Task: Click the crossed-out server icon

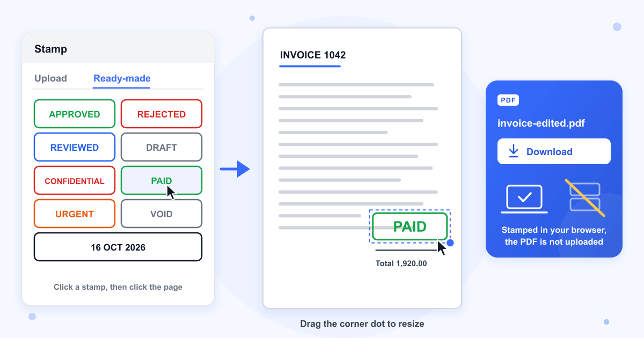Action: [585, 197]
